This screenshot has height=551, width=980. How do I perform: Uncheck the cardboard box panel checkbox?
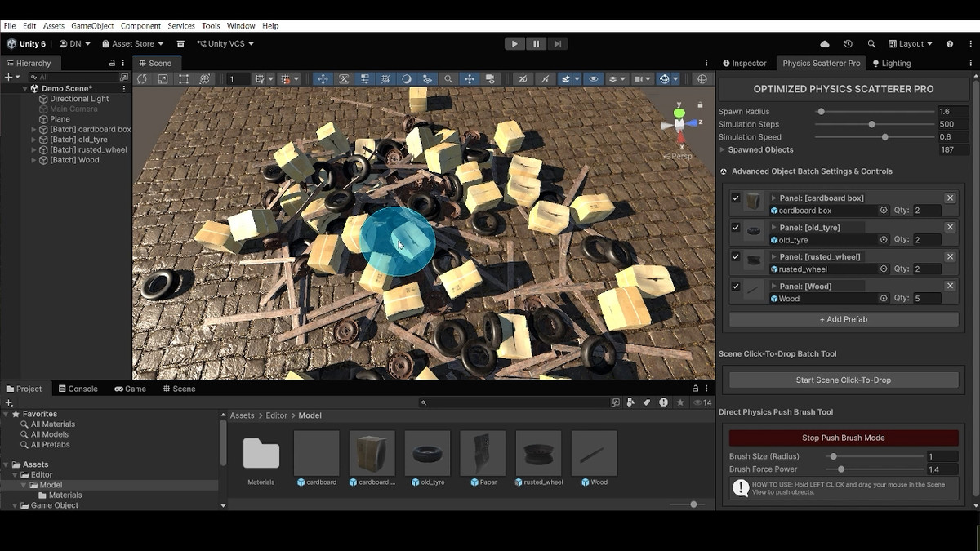pos(736,198)
